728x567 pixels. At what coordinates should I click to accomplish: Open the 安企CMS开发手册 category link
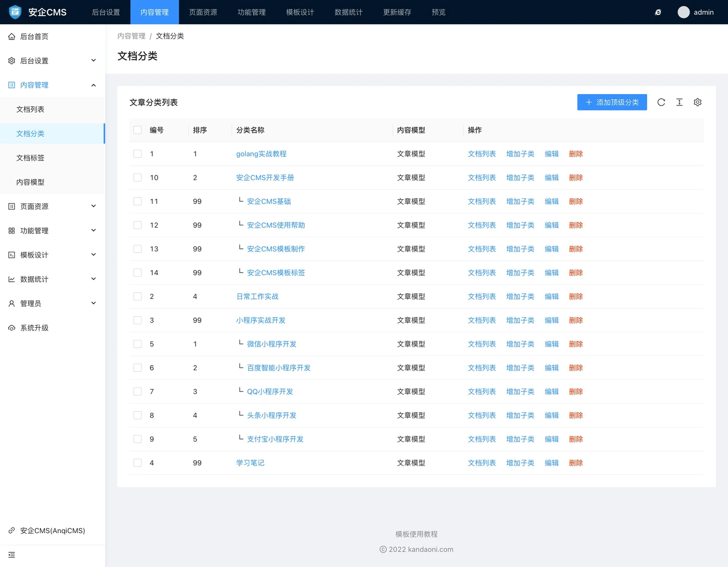coord(265,178)
